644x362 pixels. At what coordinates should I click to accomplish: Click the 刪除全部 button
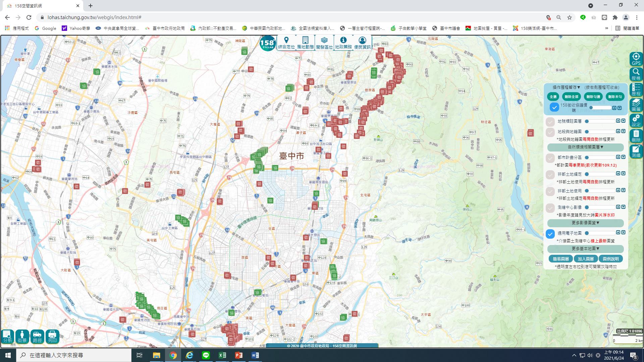point(571,97)
